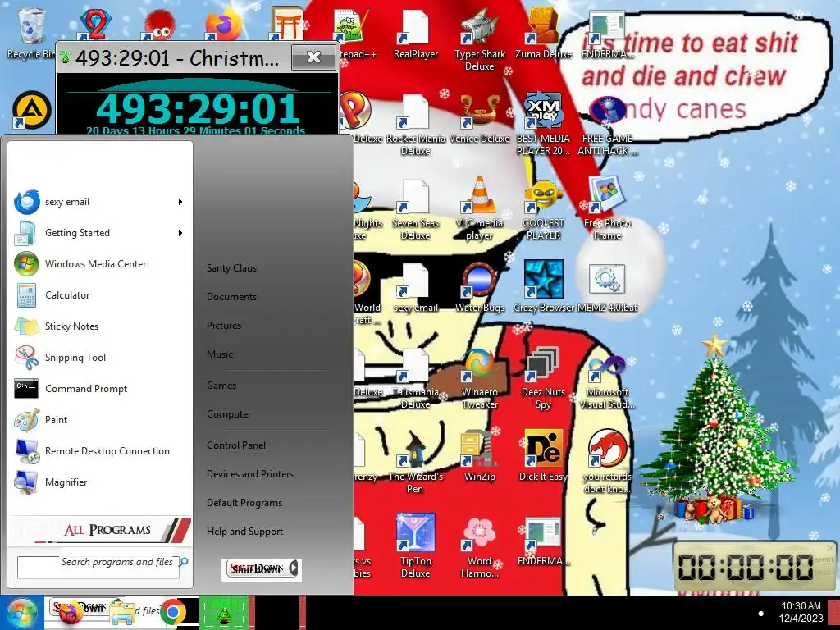Launch TipTop Deluxe desktop shortcut
The image size is (840, 630).
415,546
